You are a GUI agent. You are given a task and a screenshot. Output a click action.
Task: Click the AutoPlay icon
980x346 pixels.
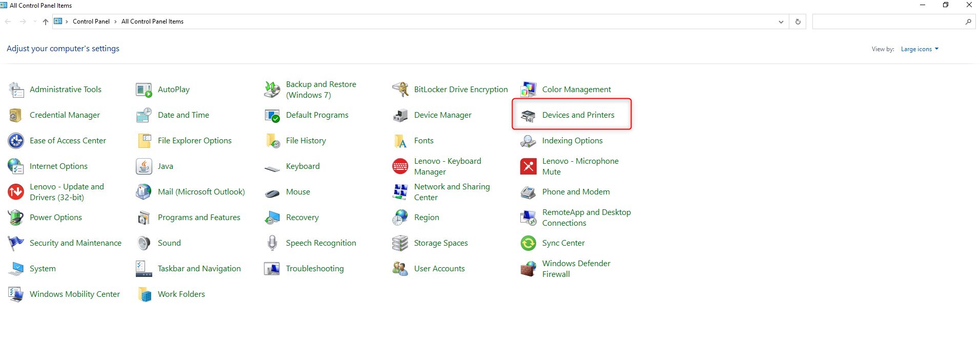click(144, 90)
